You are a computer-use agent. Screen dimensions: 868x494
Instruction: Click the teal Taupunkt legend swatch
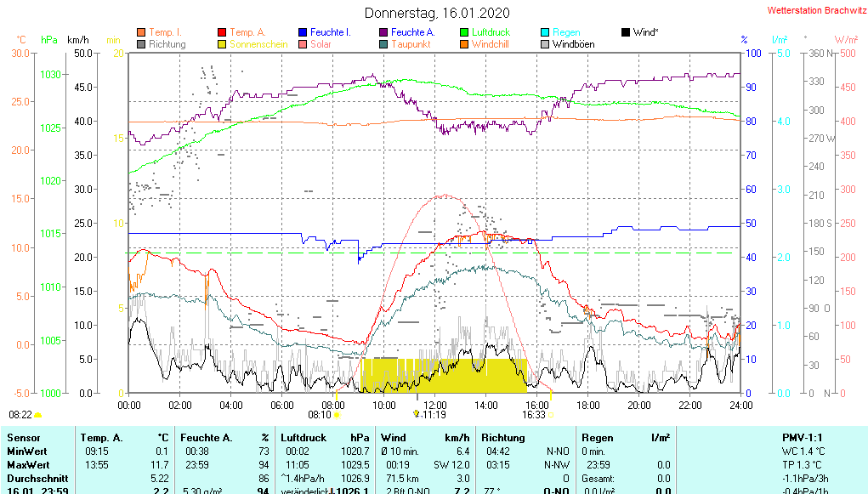click(x=384, y=44)
